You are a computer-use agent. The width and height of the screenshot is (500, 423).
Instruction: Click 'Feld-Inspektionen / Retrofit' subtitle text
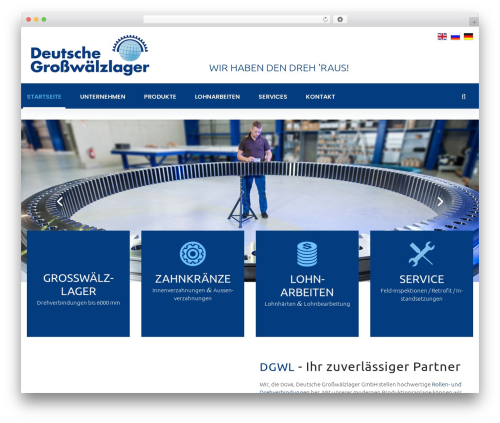[422, 294]
